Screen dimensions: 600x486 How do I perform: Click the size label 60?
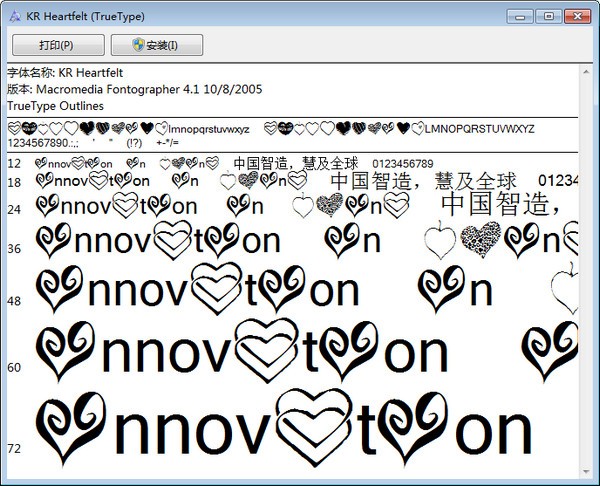(14, 367)
